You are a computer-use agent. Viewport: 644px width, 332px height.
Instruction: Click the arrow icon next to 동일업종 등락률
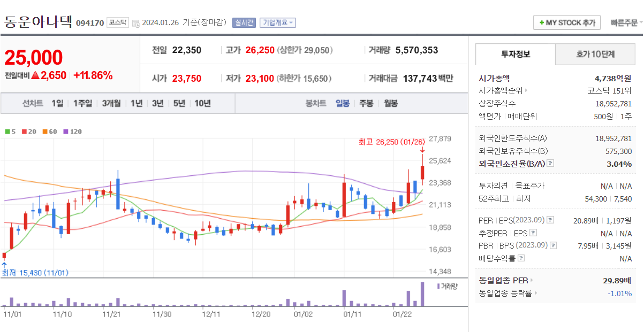[536, 293]
